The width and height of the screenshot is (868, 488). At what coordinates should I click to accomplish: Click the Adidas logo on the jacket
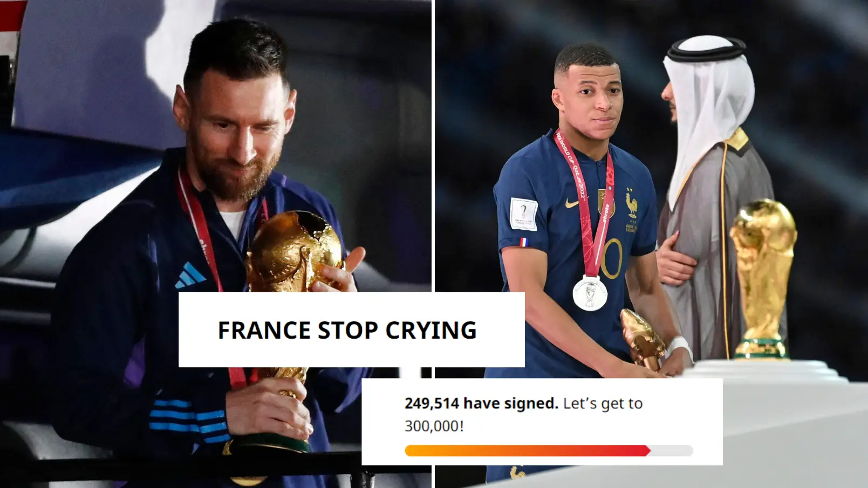pyautogui.click(x=189, y=276)
